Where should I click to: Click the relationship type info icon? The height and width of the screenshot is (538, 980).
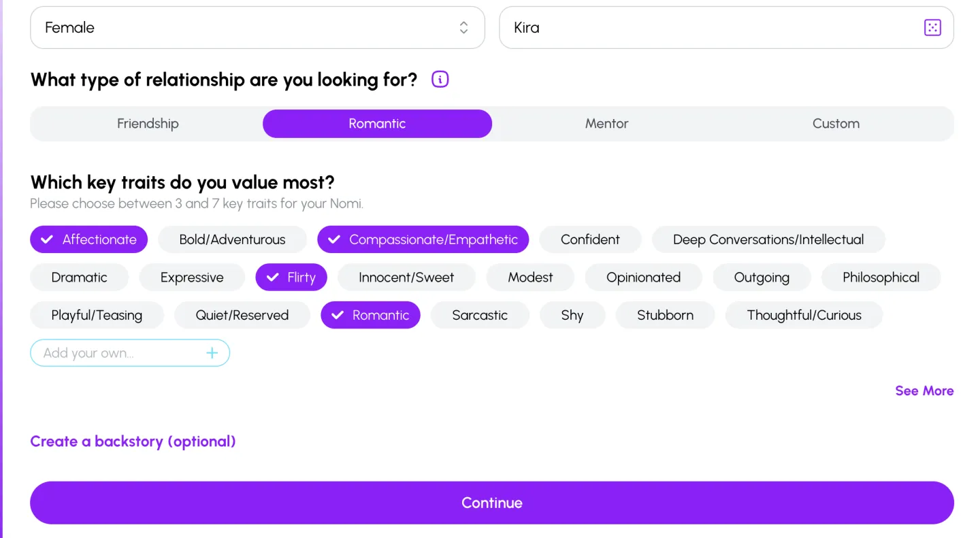[440, 80]
